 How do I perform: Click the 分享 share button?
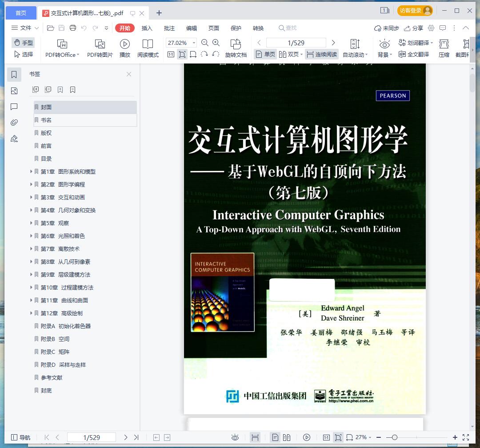tap(413, 28)
